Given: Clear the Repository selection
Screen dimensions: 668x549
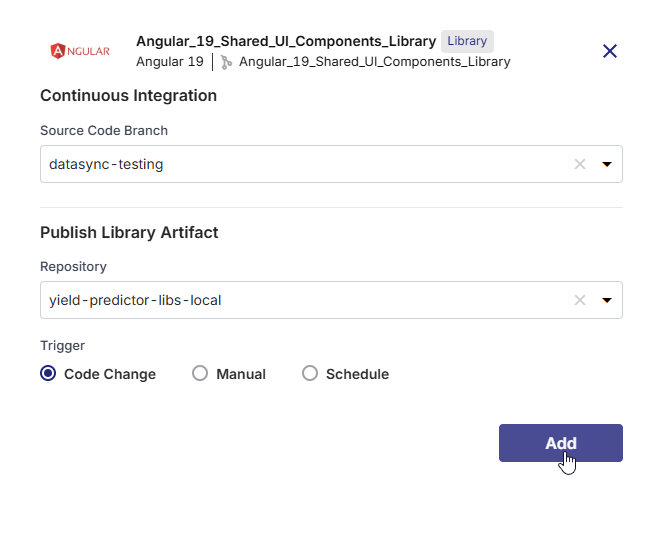Looking at the screenshot, I should [580, 300].
